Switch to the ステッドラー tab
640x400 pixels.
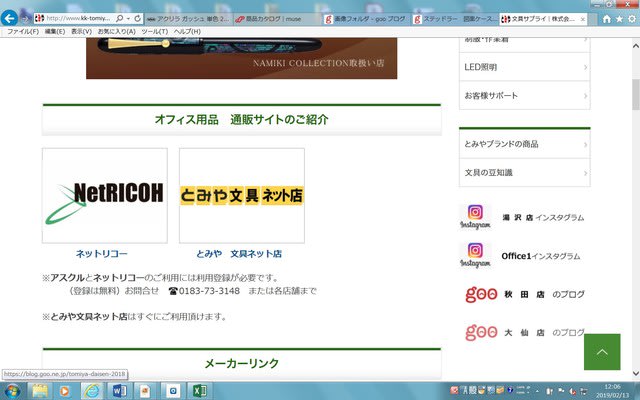tap(455, 19)
